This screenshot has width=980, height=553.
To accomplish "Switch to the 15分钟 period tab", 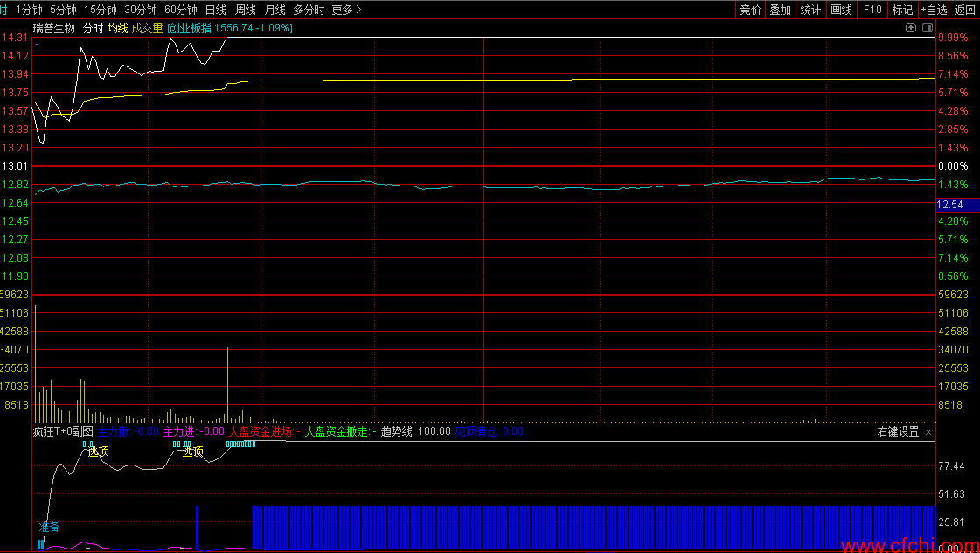I will coord(100,10).
